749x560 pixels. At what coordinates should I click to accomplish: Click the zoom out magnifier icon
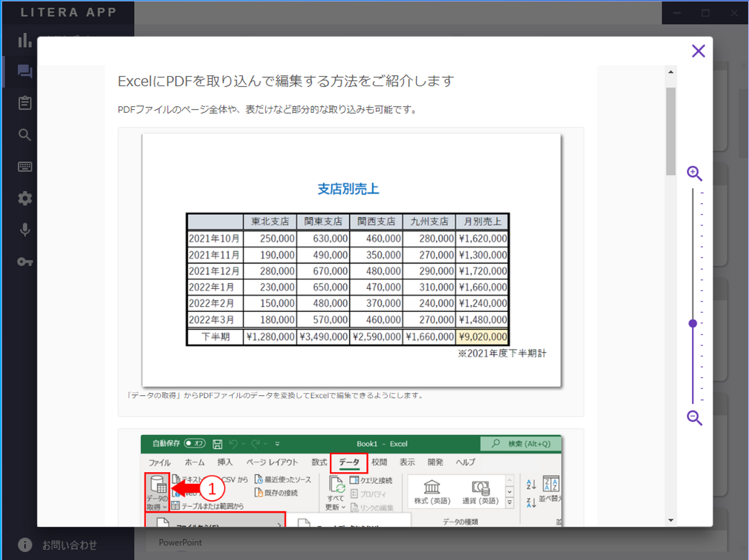tap(694, 418)
